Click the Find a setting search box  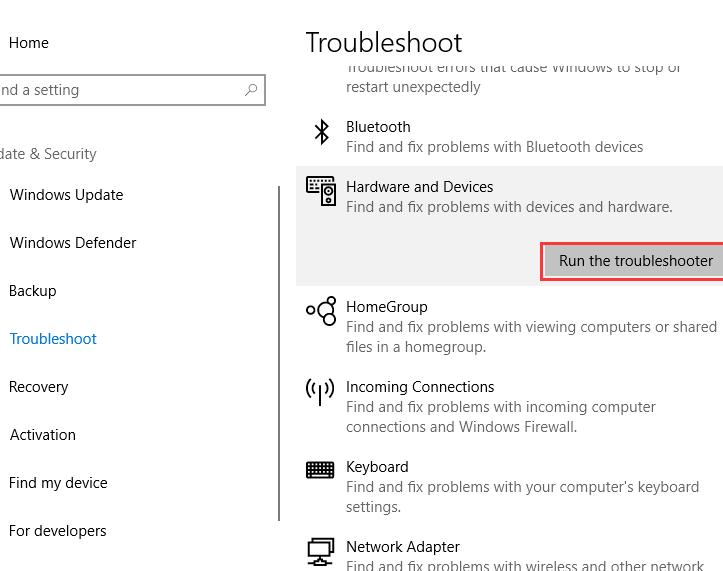pyautogui.click(x=132, y=90)
